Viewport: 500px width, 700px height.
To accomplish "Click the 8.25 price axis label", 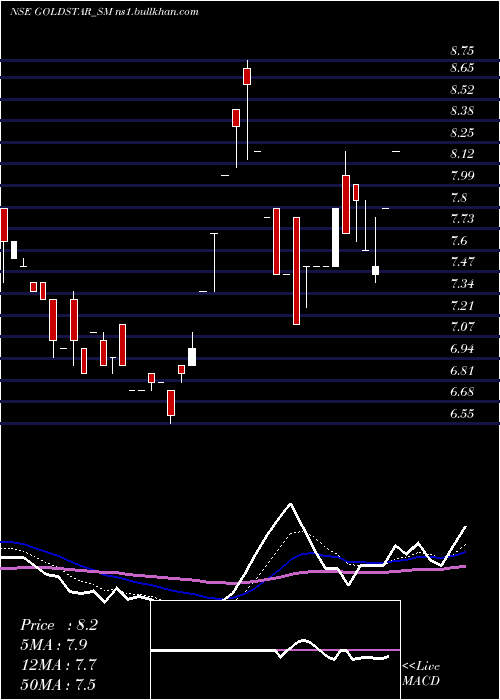I will click(462, 133).
